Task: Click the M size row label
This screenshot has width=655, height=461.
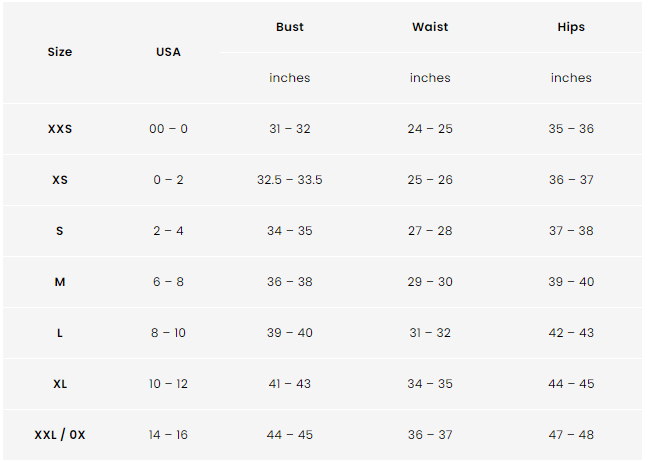Action: point(60,282)
